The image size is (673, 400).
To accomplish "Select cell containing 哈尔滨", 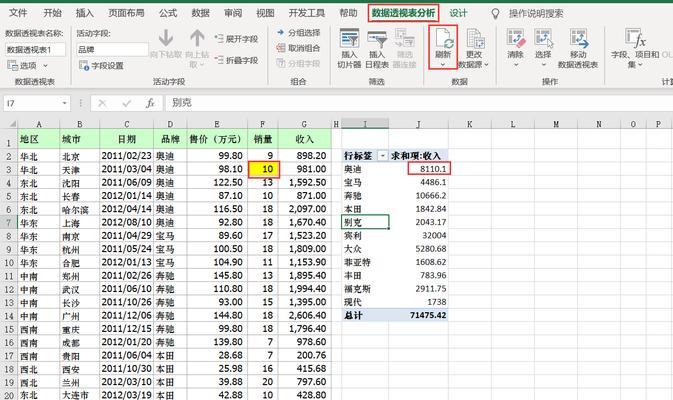I will point(79,209).
